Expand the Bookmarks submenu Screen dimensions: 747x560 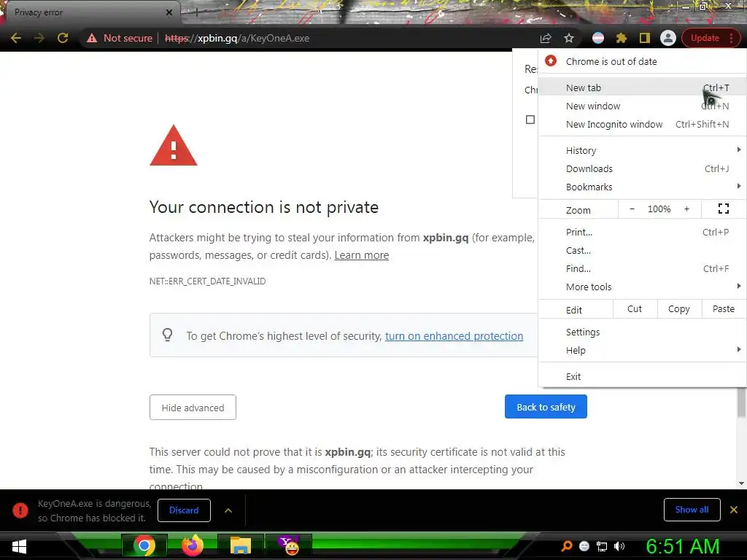(x=642, y=187)
